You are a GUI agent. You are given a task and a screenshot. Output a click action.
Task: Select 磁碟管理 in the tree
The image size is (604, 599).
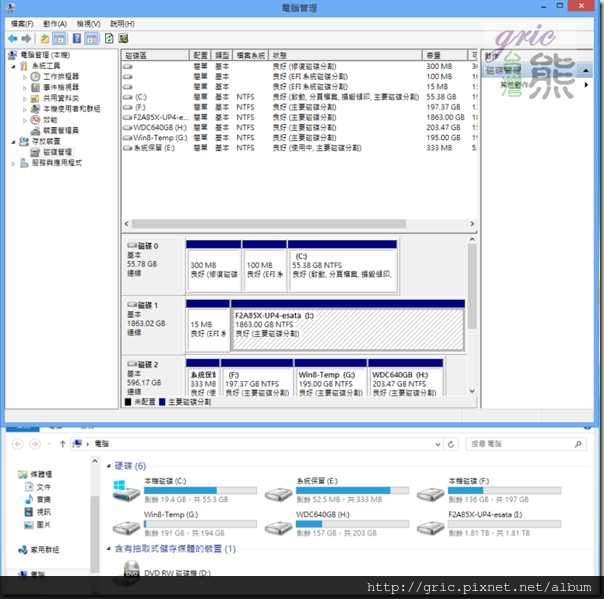pyautogui.click(x=57, y=152)
